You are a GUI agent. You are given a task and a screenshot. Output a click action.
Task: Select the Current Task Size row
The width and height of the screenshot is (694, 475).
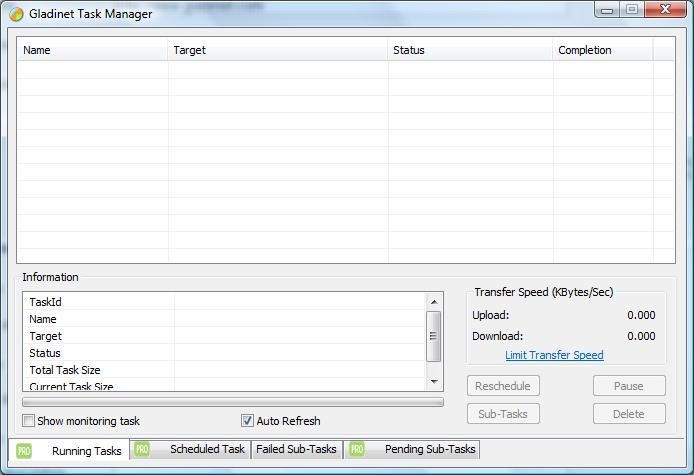[x=224, y=385]
